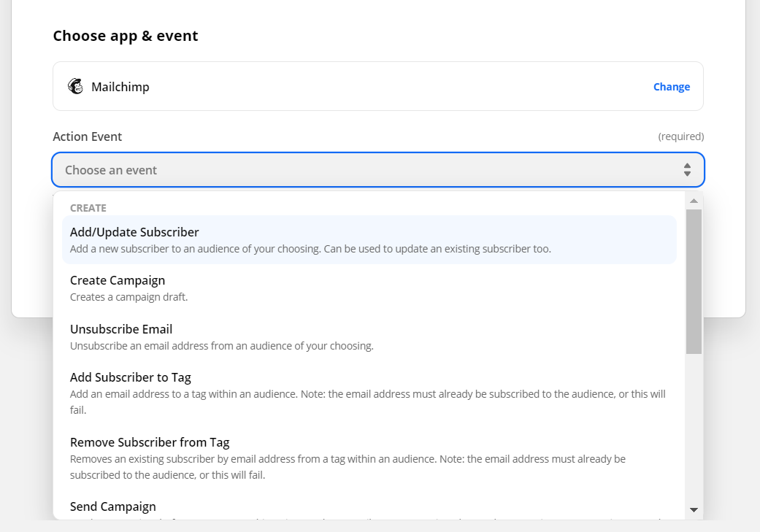Click the 'Creates a campaign draft.' description
This screenshot has height=532, width=760.
128,297
